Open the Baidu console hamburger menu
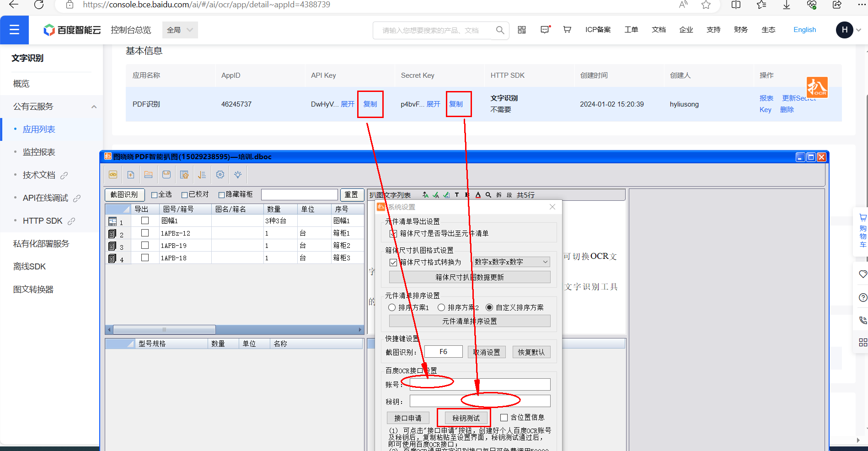868x451 pixels. (14, 30)
